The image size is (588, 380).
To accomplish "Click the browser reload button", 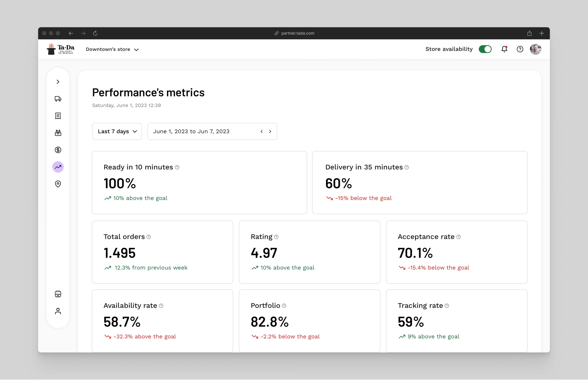I will pos(95,33).
